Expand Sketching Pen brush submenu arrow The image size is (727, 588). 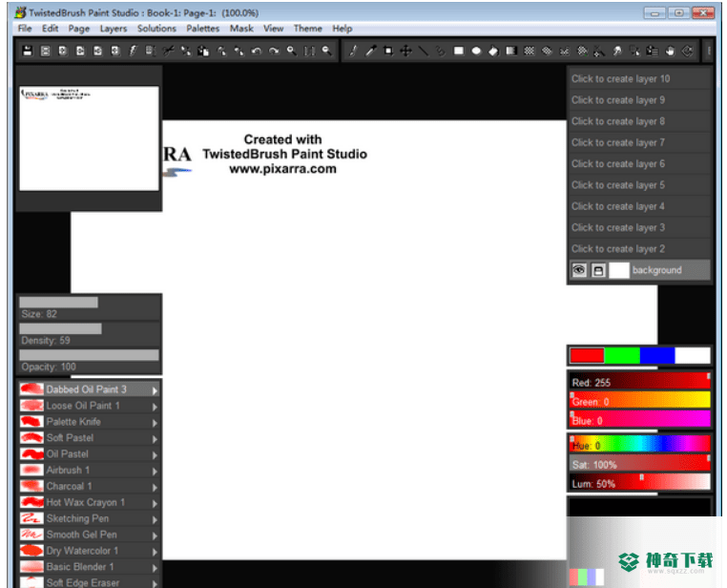(x=155, y=519)
